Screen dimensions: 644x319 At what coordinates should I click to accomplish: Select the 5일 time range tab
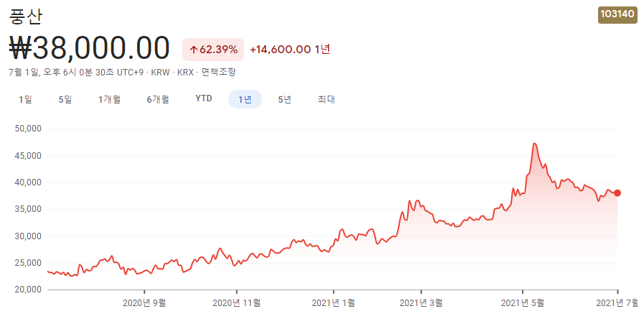click(x=65, y=99)
